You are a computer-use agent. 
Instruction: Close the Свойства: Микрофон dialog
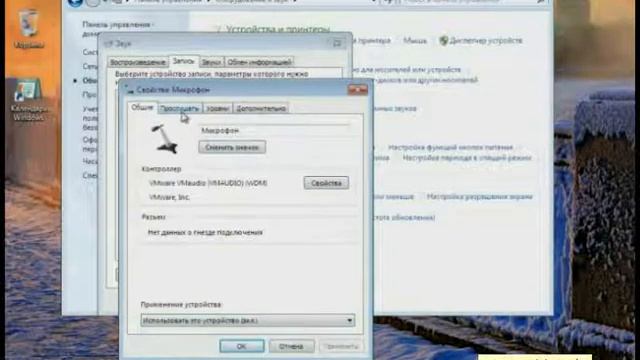pyautogui.click(x=357, y=89)
